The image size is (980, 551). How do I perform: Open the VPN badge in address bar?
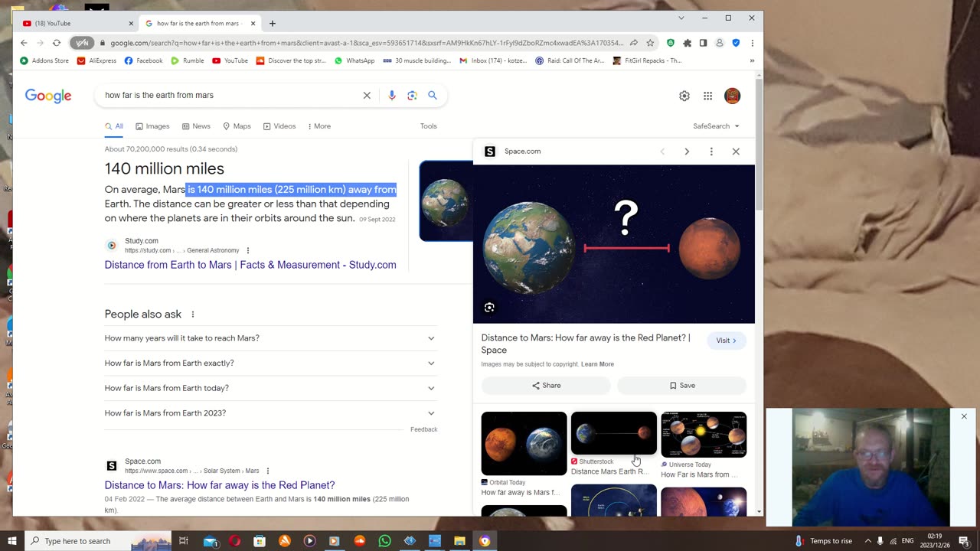pyautogui.click(x=83, y=43)
